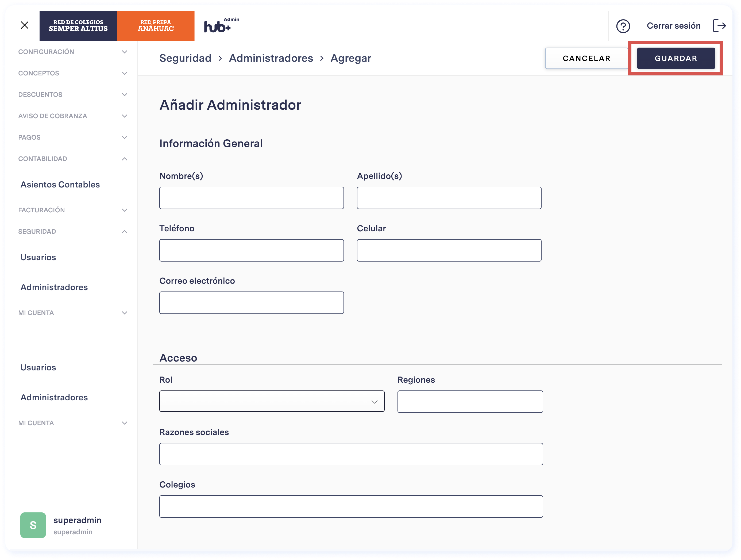The width and height of the screenshot is (741, 560).
Task: Collapse the Contabilidad menu section
Action: coord(73,159)
